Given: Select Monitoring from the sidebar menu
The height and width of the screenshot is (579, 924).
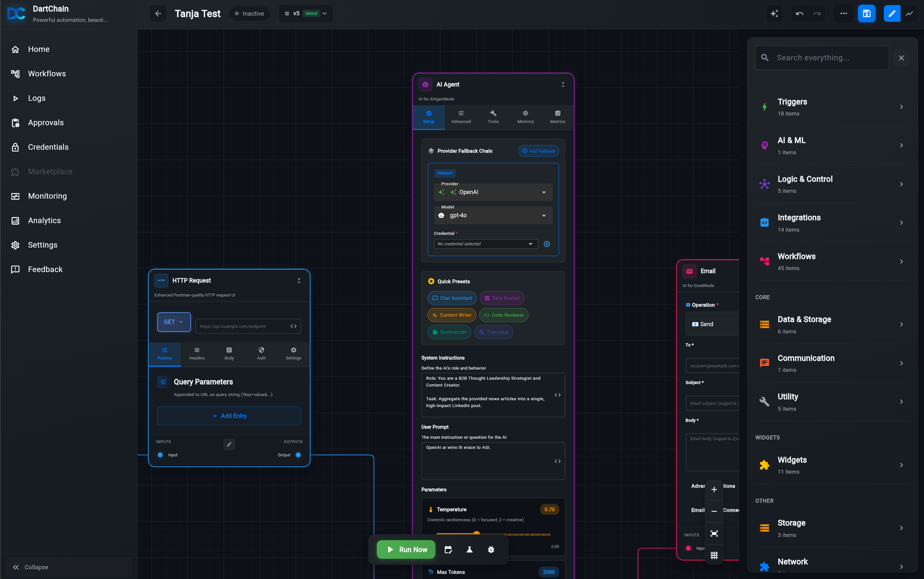Looking at the screenshot, I should [x=47, y=196].
